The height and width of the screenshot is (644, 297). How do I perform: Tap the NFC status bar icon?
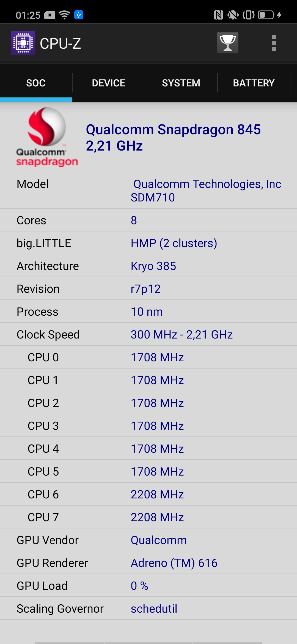(218, 15)
